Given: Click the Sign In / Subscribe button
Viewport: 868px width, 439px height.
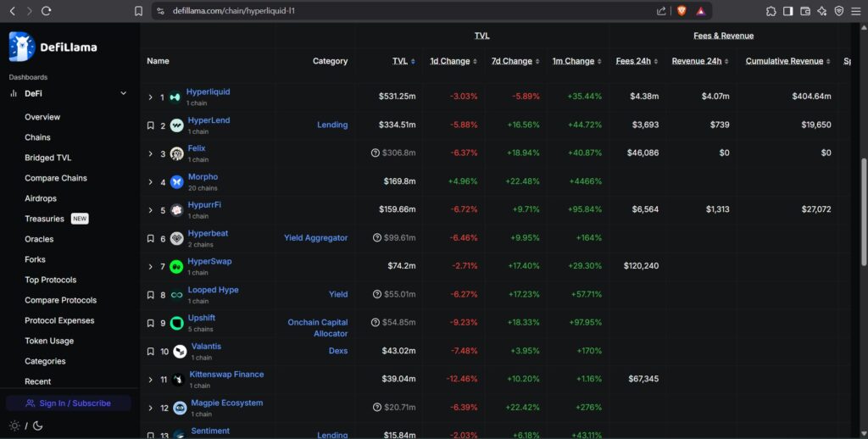Looking at the screenshot, I should pyautogui.click(x=69, y=403).
